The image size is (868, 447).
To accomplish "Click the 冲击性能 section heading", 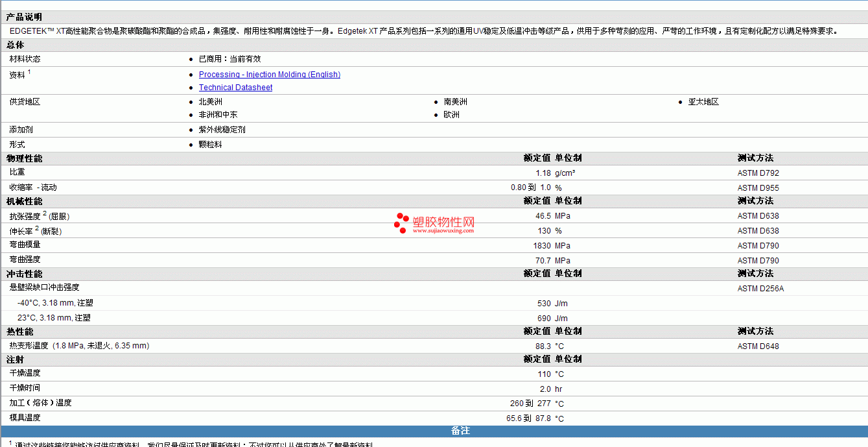I will click(x=24, y=274).
